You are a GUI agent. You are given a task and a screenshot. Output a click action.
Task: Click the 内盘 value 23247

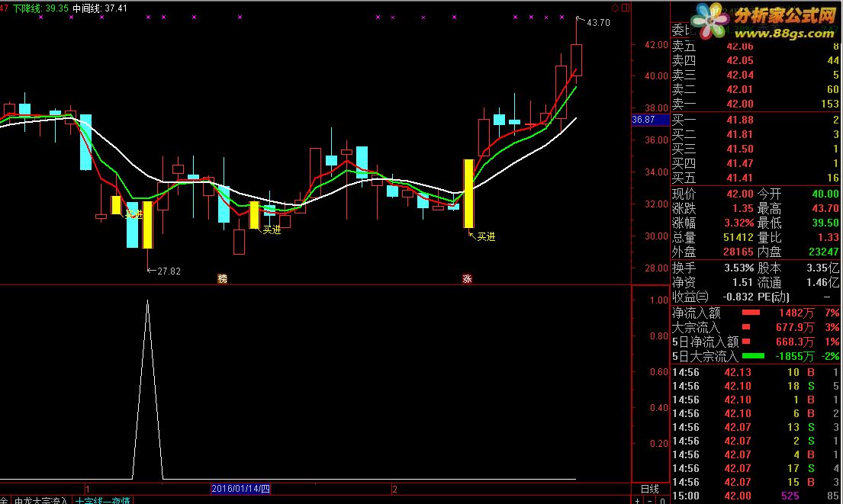(824, 252)
